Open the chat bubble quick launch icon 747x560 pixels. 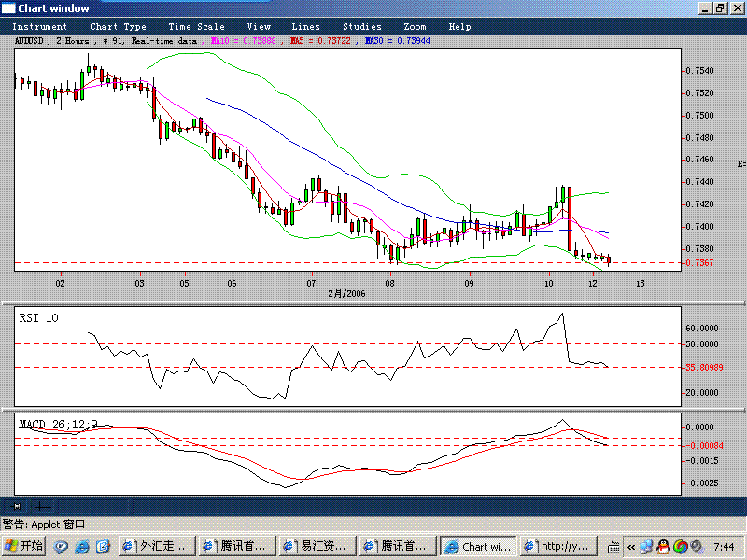(x=61, y=546)
